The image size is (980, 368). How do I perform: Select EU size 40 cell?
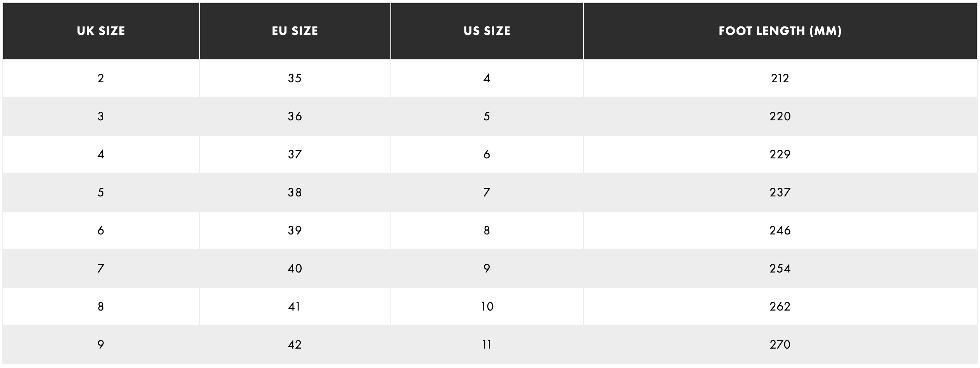[295, 269]
